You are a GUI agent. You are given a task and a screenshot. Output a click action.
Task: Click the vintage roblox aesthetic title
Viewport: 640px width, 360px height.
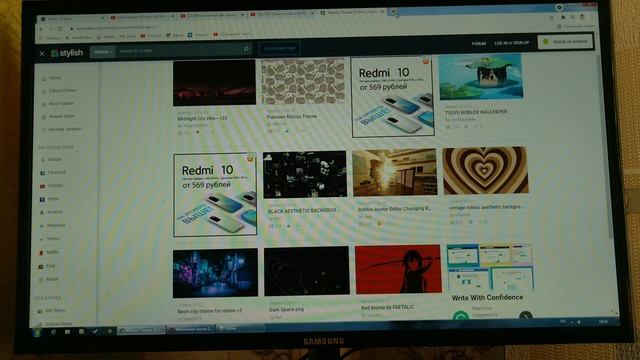point(486,207)
